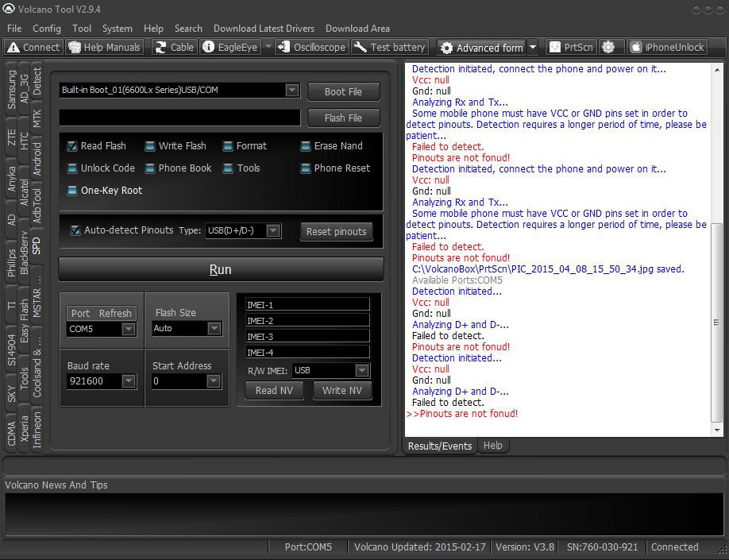Tick the Unlock Code checkbox

click(x=72, y=168)
